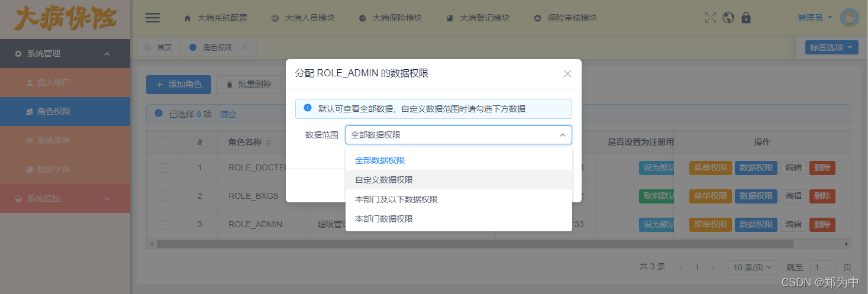This screenshot has width=868, height=294.
Task: Check the ROLE_ADMIN row checkbox
Action: click(164, 225)
